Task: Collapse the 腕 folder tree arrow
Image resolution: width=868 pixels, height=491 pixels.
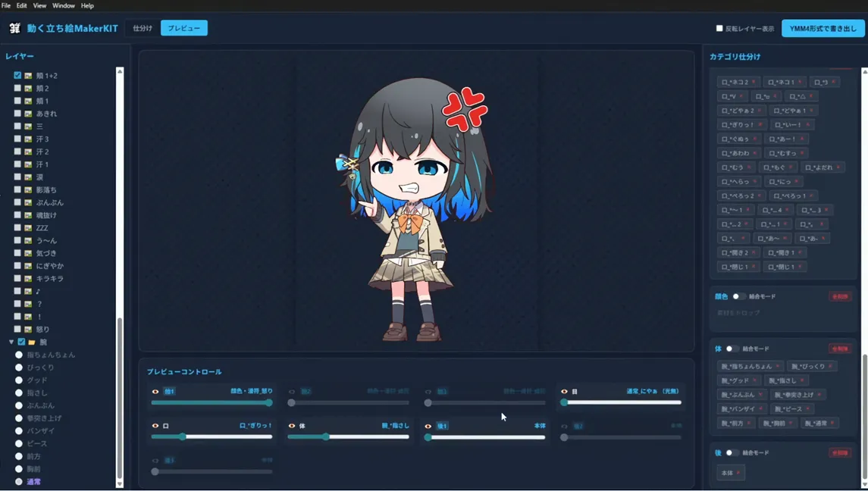Action: [x=11, y=342]
